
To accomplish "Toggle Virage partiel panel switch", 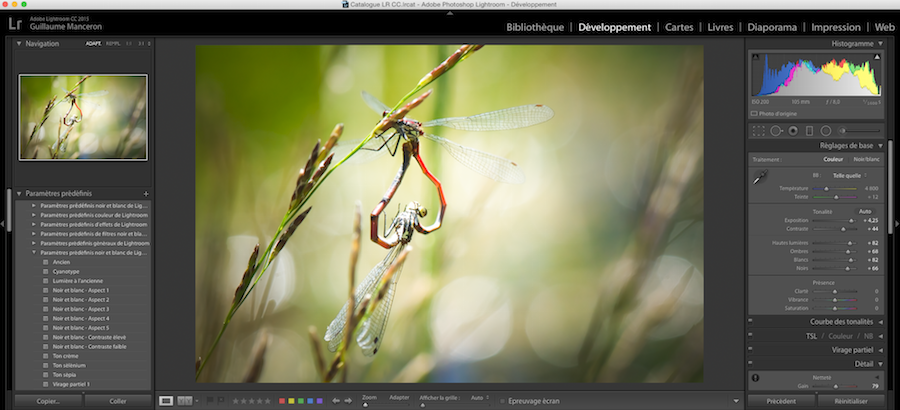I will pyautogui.click(x=750, y=350).
